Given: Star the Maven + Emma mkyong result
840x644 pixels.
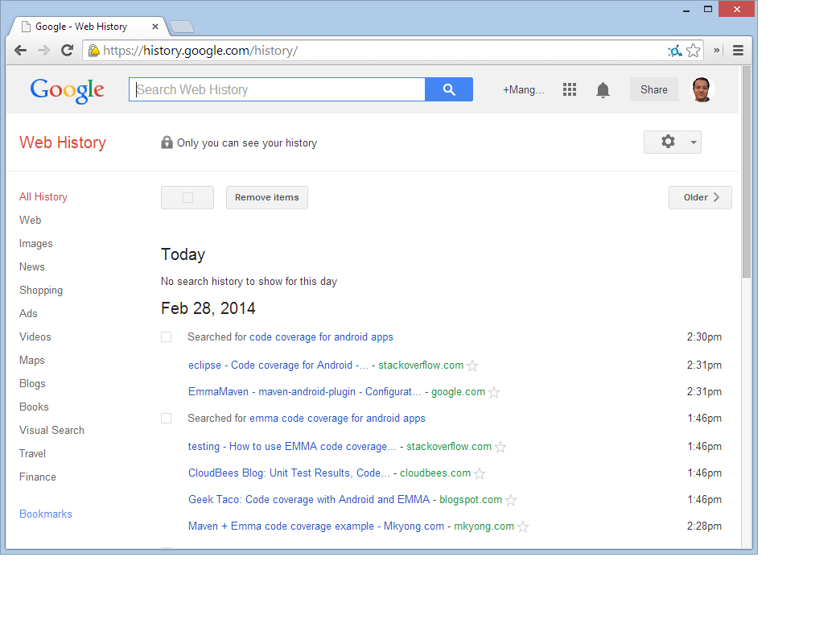Looking at the screenshot, I should (x=524, y=527).
